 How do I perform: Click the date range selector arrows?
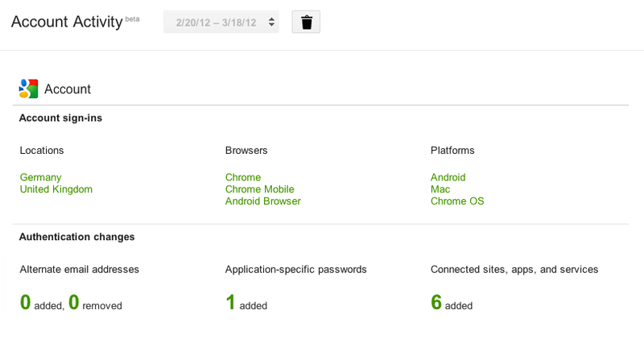point(271,23)
